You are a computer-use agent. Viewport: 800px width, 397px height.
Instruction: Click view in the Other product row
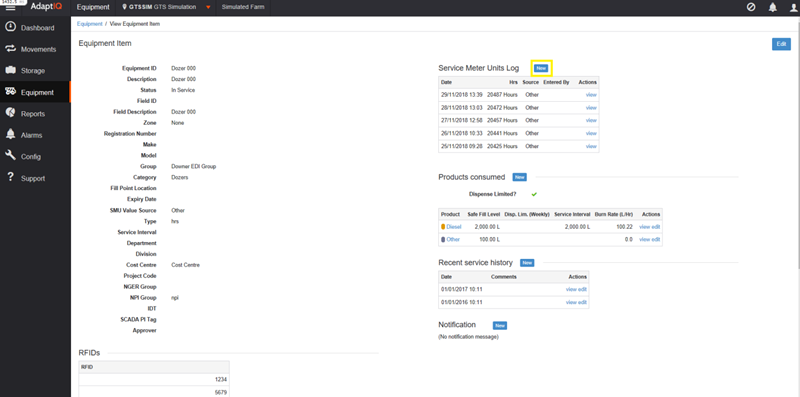(x=644, y=239)
